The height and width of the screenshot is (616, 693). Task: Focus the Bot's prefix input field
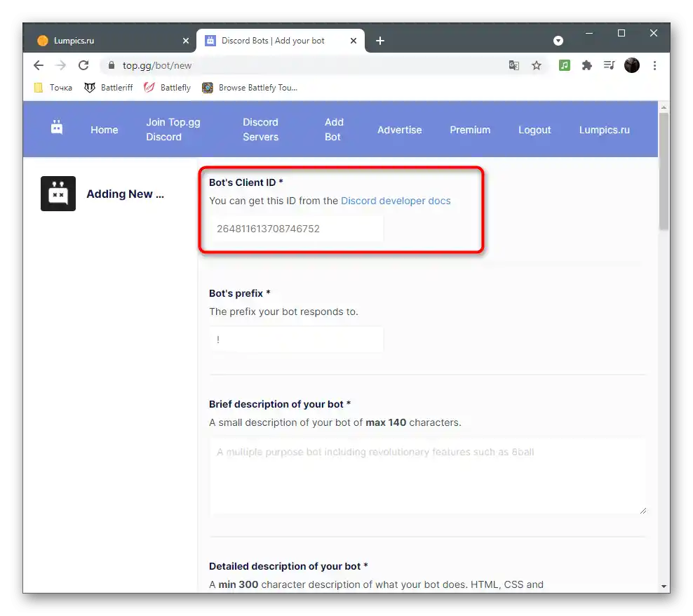(x=297, y=340)
